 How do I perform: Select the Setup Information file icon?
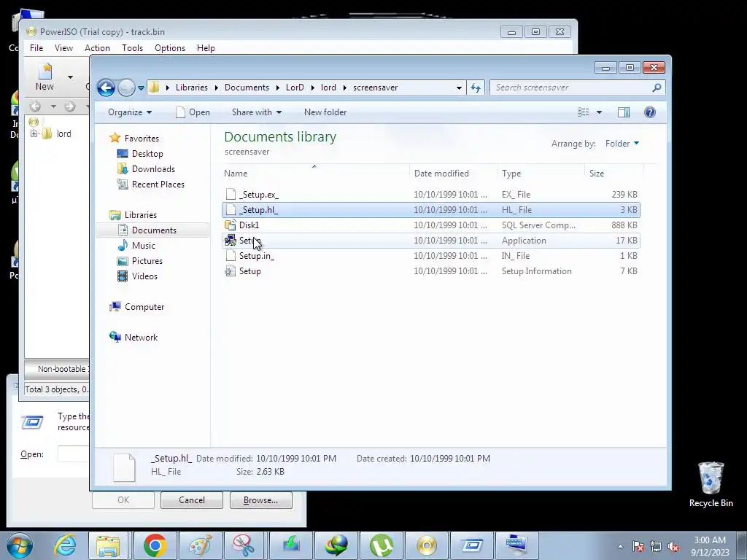231,271
